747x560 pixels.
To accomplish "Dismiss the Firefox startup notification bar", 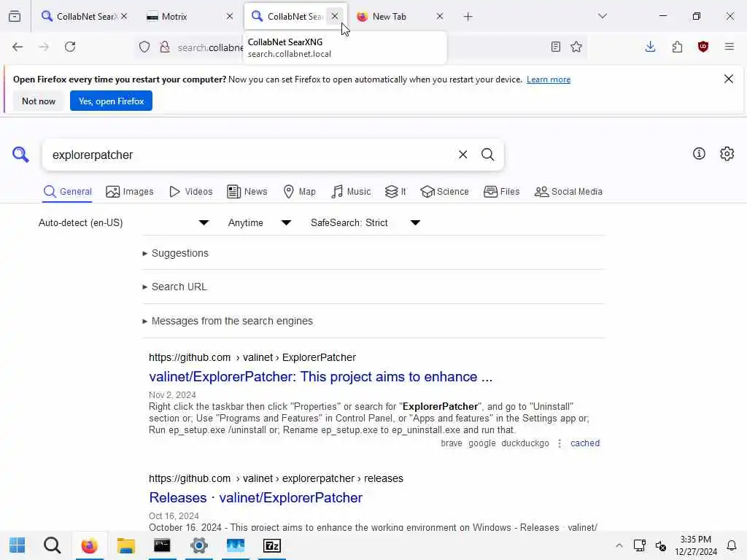I will tap(729, 79).
